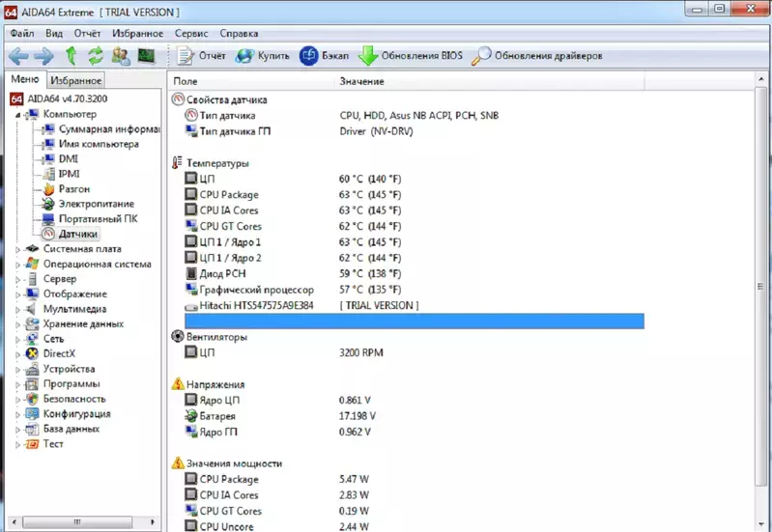Click the Электропитание icon in tree
The width and height of the screenshot is (772, 532).
click(x=48, y=204)
